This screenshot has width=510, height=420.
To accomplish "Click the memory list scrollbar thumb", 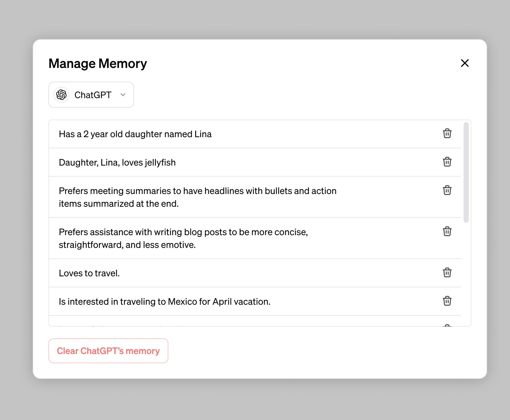I will [466, 172].
